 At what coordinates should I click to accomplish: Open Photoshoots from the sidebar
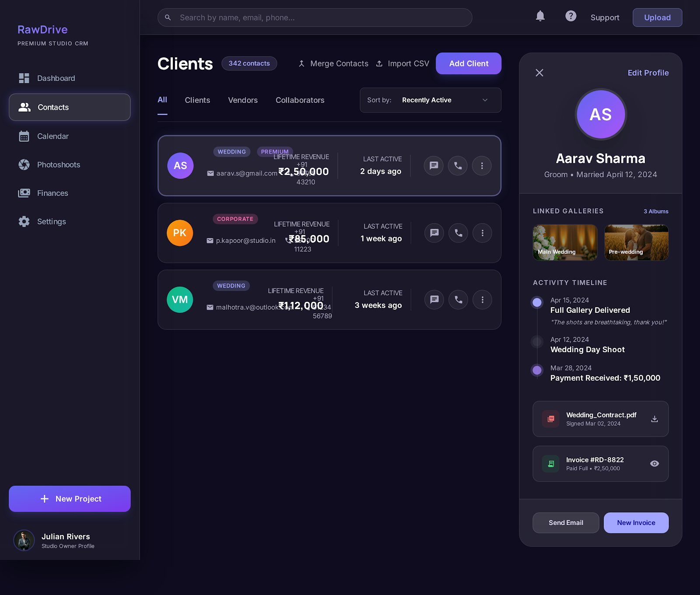pos(58,165)
